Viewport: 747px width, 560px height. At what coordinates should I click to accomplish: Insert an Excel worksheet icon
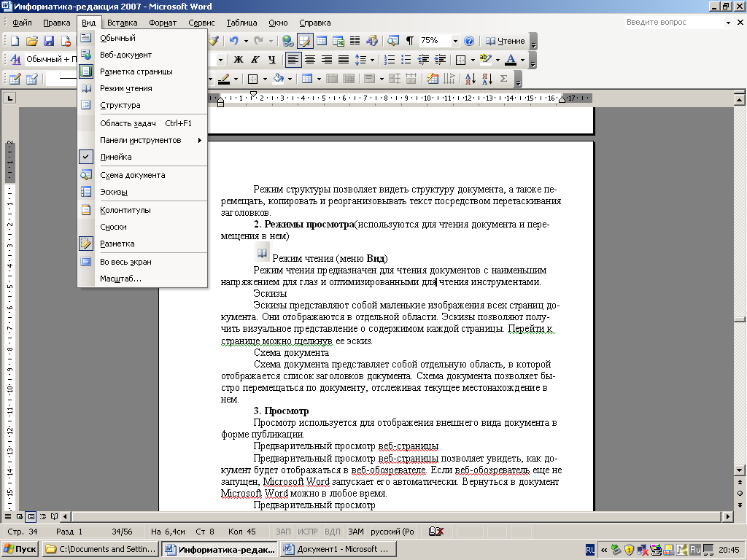point(338,41)
